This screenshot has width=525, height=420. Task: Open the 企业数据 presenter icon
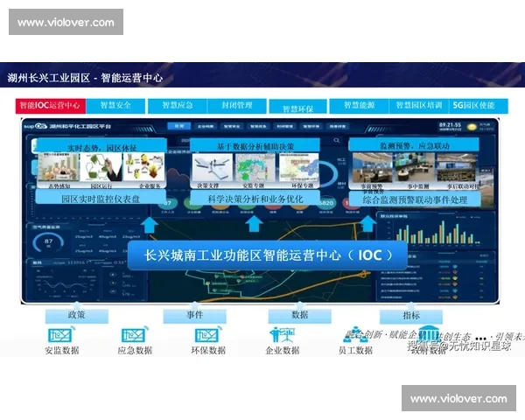(x=282, y=334)
